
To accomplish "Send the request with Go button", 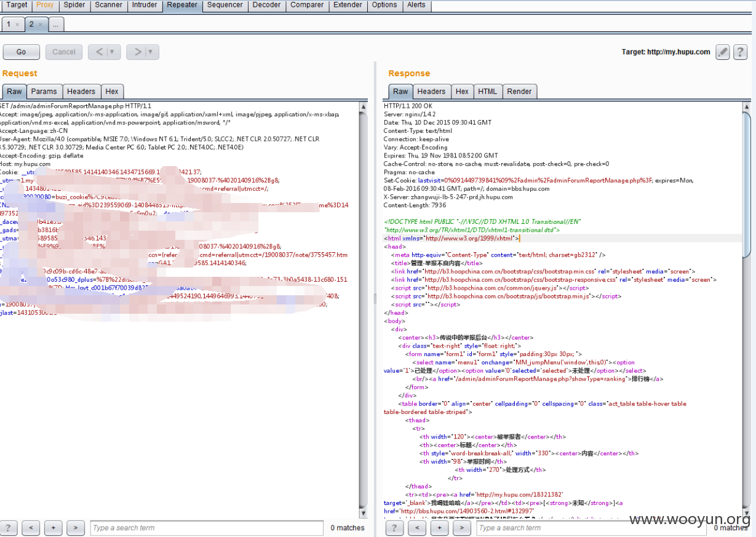I will [x=22, y=52].
